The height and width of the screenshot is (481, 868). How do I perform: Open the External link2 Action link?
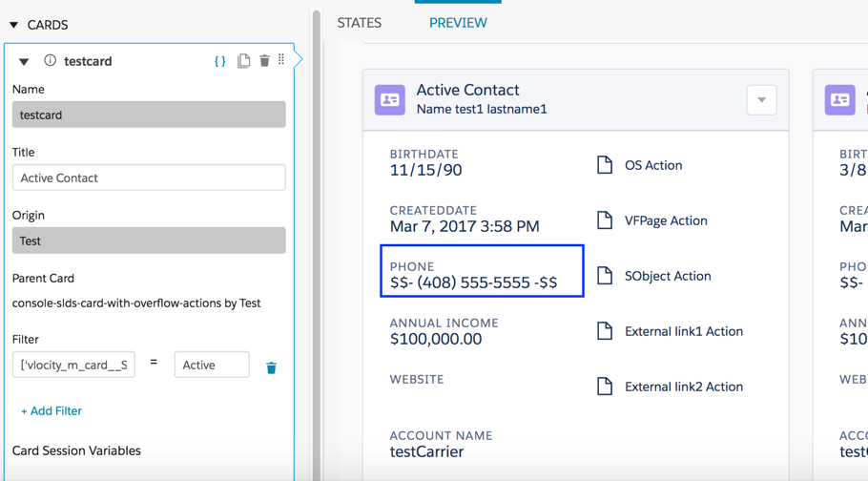click(684, 387)
